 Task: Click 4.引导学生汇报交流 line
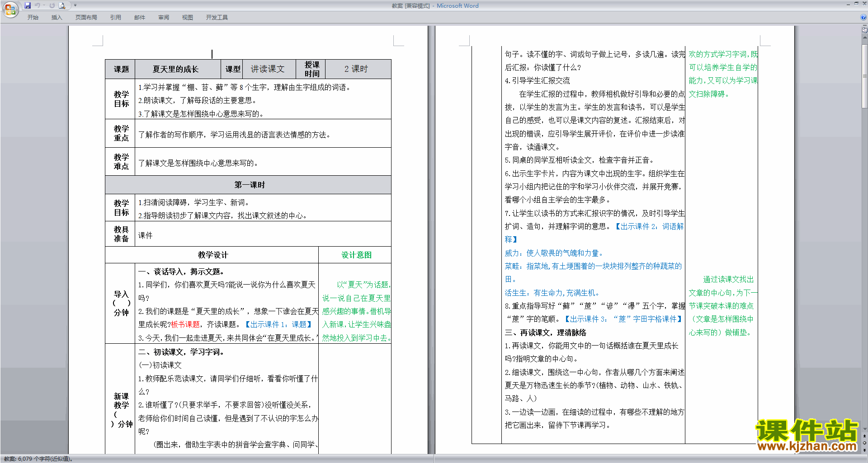[x=538, y=80]
